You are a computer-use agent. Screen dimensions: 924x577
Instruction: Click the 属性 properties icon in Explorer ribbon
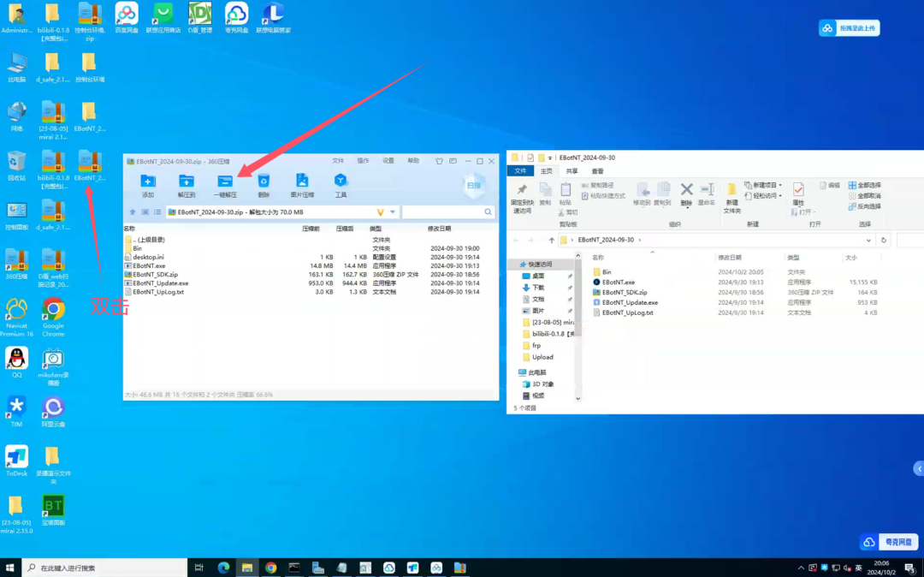tap(797, 193)
